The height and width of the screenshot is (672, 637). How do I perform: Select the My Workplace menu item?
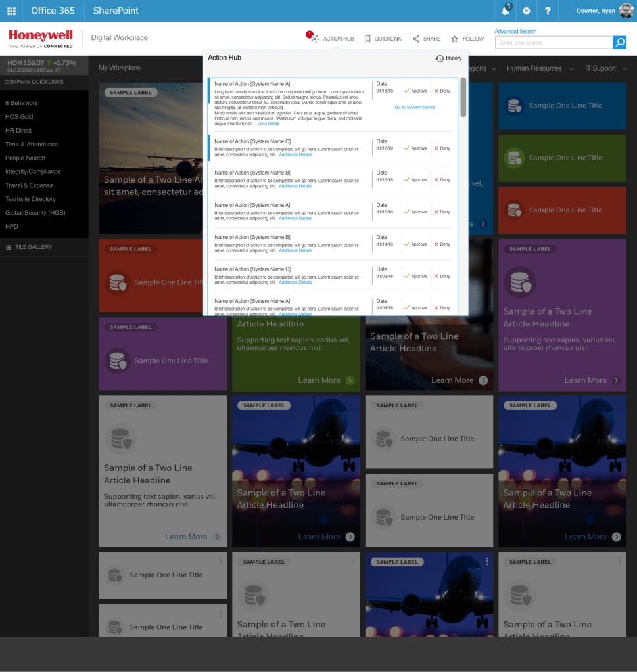[x=119, y=68]
